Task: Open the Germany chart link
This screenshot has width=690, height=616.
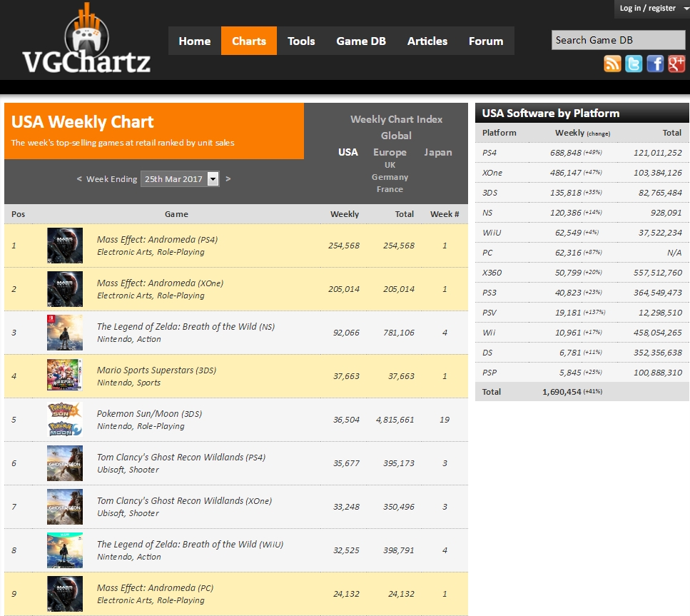Action: point(390,177)
